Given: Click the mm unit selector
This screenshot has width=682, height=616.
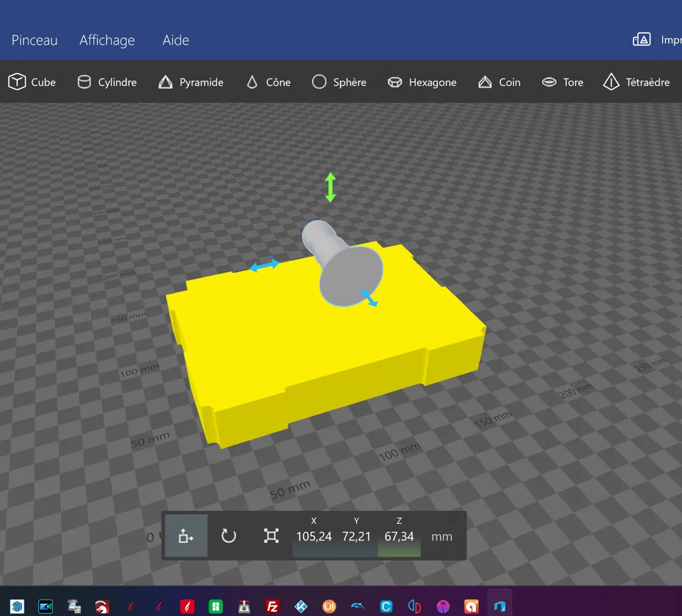Looking at the screenshot, I should coord(442,537).
